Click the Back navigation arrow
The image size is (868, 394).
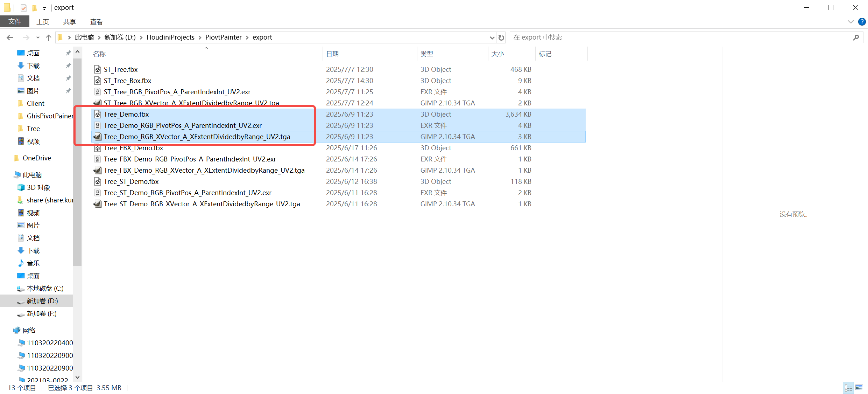pos(10,37)
